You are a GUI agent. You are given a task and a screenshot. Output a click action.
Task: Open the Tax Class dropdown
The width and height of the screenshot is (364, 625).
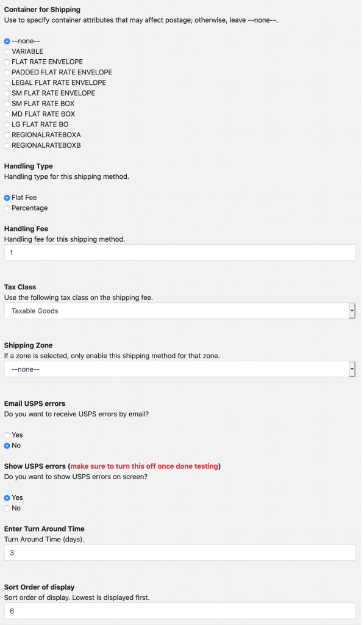click(x=180, y=311)
